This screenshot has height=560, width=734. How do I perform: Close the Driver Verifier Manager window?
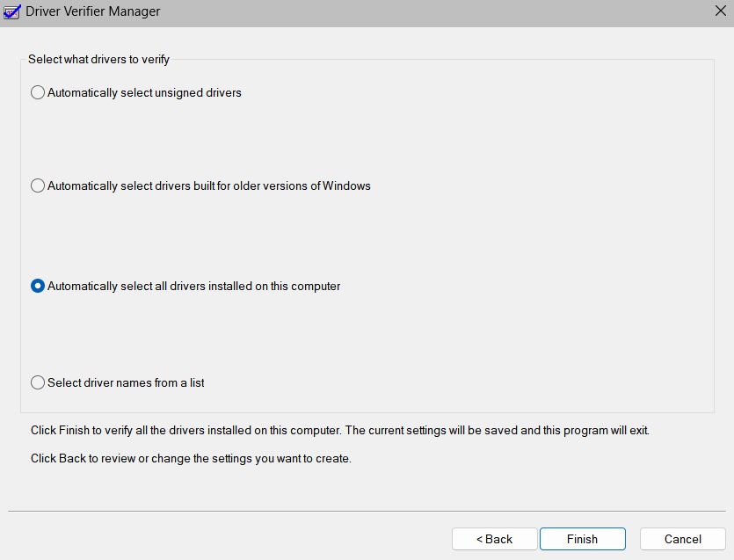click(x=721, y=11)
